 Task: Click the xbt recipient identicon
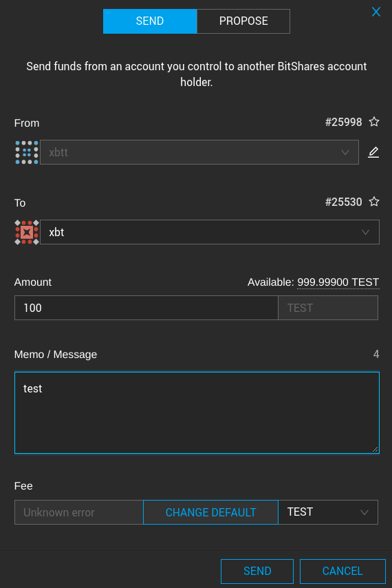pyautogui.click(x=27, y=232)
